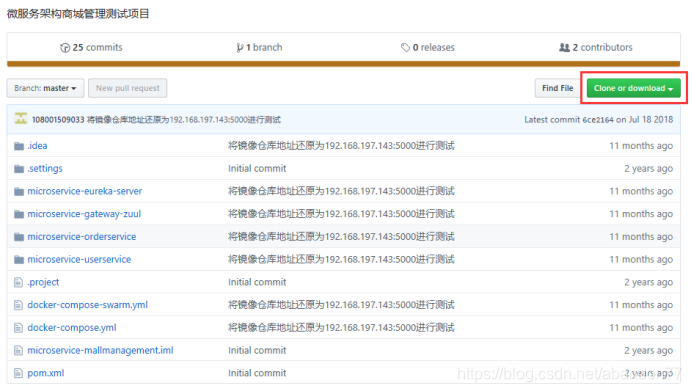Open microservice-mallmanagement.iml file link
The width and height of the screenshot is (692, 392).
click(101, 351)
